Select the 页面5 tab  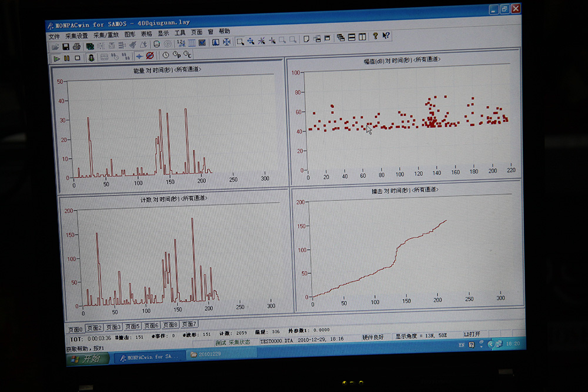[132, 326]
